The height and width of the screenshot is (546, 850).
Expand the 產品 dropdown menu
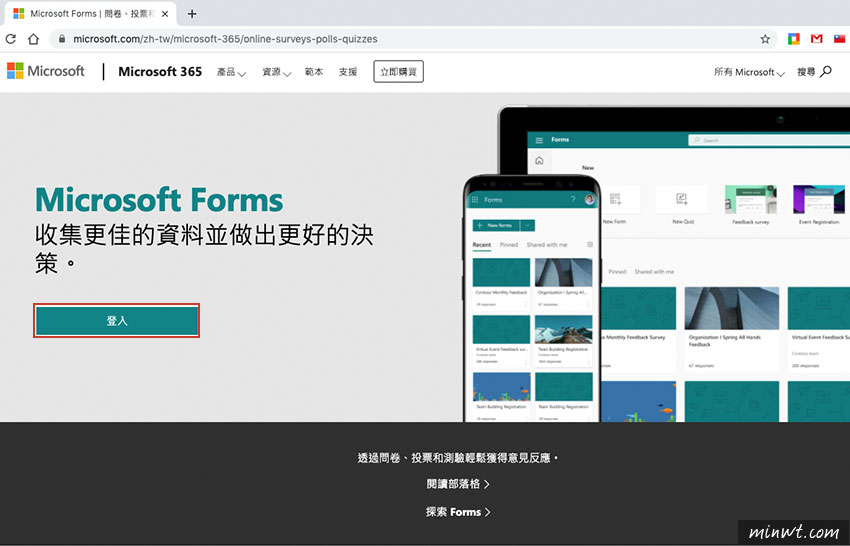[x=231, y=72]
